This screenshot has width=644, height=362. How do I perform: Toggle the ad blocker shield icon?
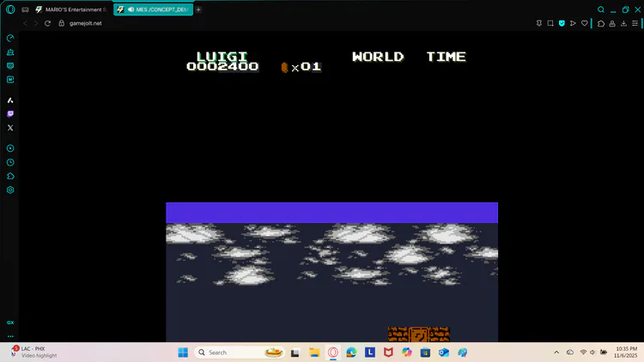[562, 23]
